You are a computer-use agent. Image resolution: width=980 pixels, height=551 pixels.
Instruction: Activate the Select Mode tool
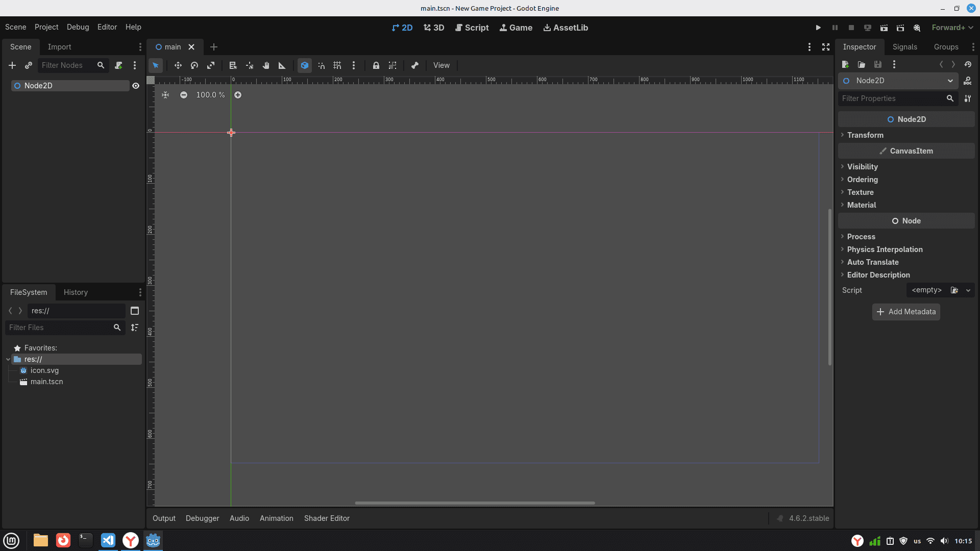(x=156, y=65)
